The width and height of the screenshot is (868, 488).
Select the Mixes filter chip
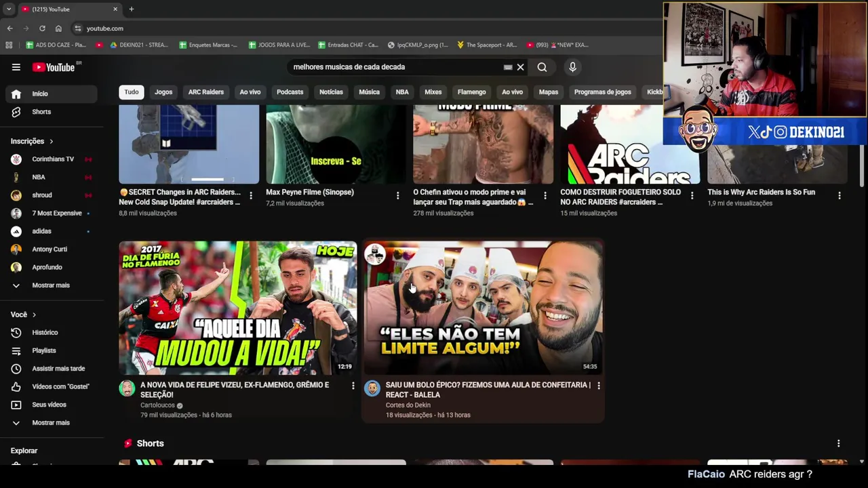(x=433, y=92)
